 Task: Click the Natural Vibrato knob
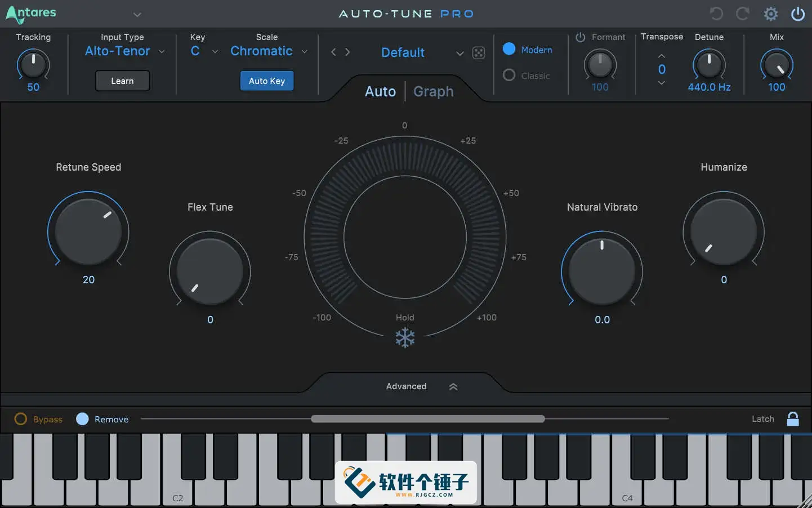click(602, 271)
